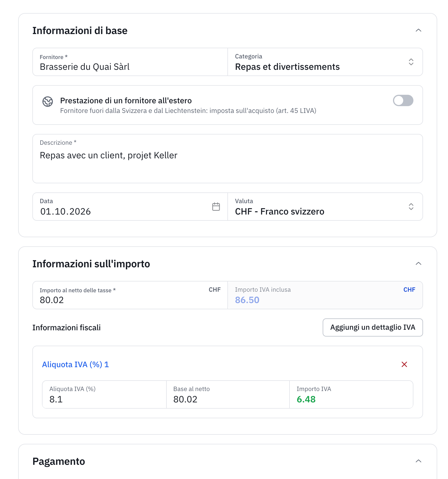Edit the Descrizione text area
The width and height of the screenshot is (448, 479).
click(228, 159)
